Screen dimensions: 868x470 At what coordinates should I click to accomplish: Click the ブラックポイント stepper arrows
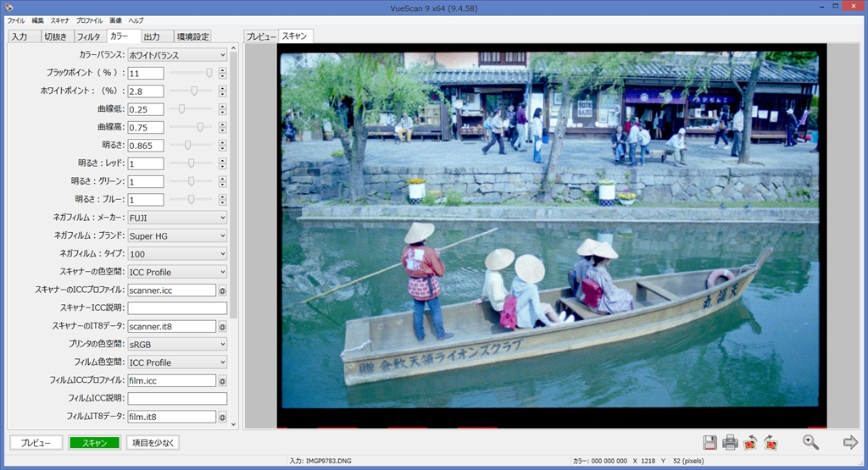(x=222, y=73)
